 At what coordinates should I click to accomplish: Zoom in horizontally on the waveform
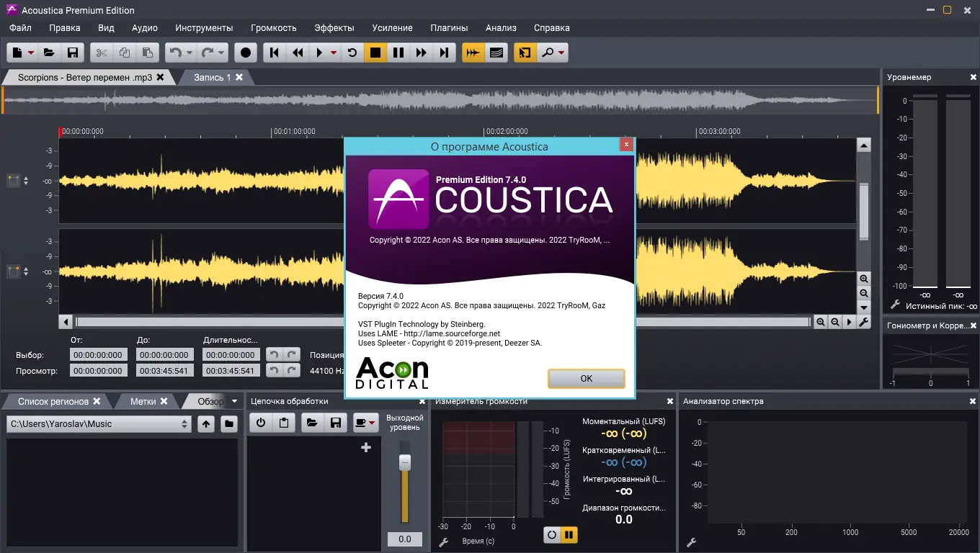pyautogui.click(x=820, y=323)
